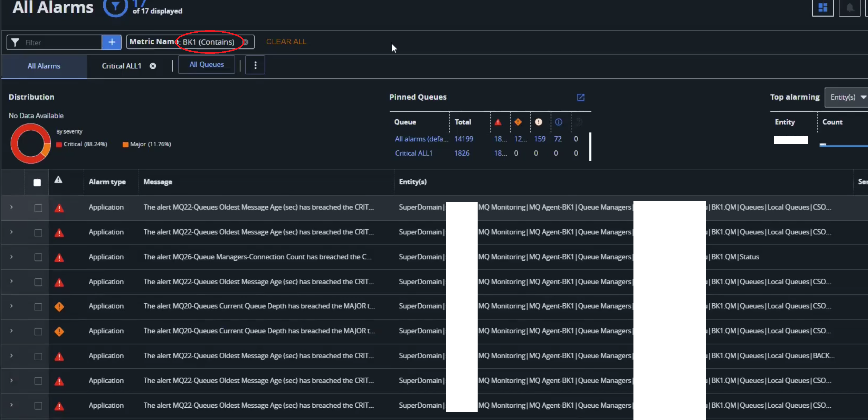
Task: Click the critical severity column icon in Pinned Queues
Action: [x=498, y=122]
